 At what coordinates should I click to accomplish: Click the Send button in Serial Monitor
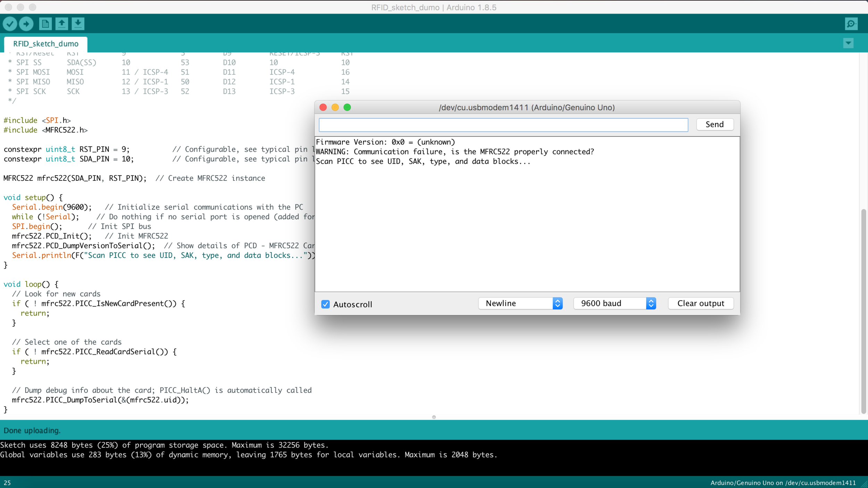[715, 124]
